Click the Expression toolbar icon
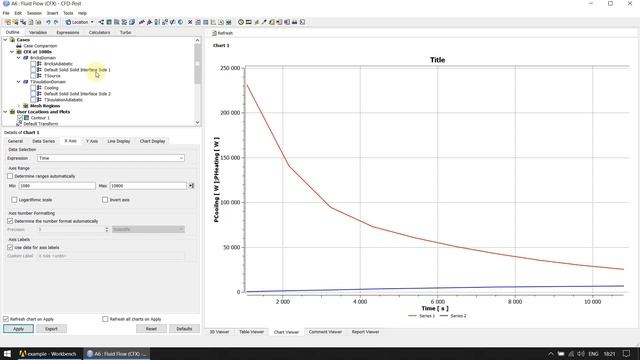 (198, 22)
